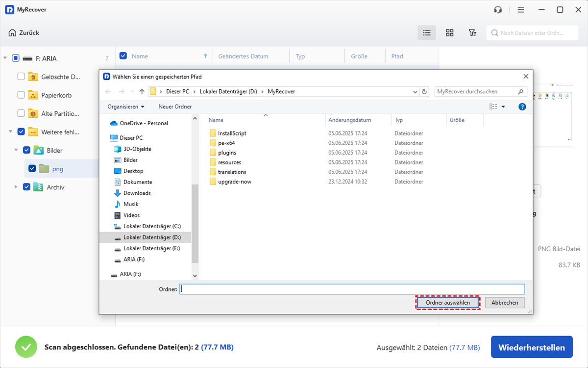The width and height of the screenshot is (588, 368).
Task: Click the Abbrechen button
Action: (x=505, y=303)
